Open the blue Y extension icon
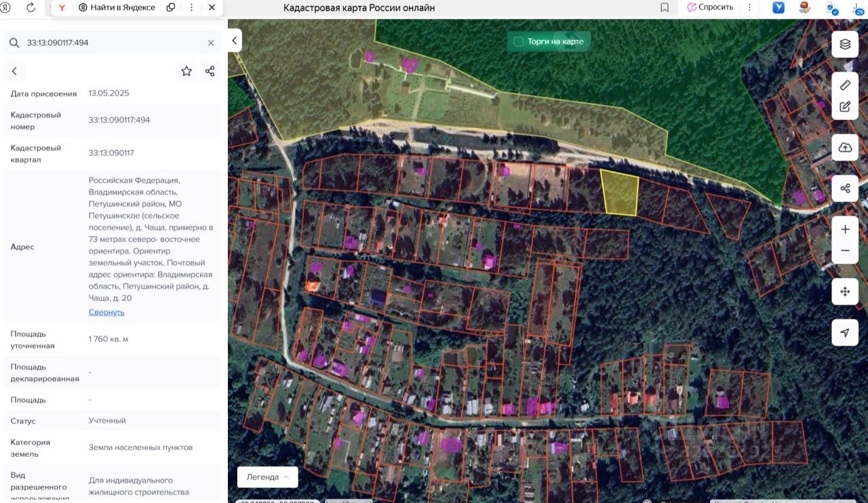 778,7
